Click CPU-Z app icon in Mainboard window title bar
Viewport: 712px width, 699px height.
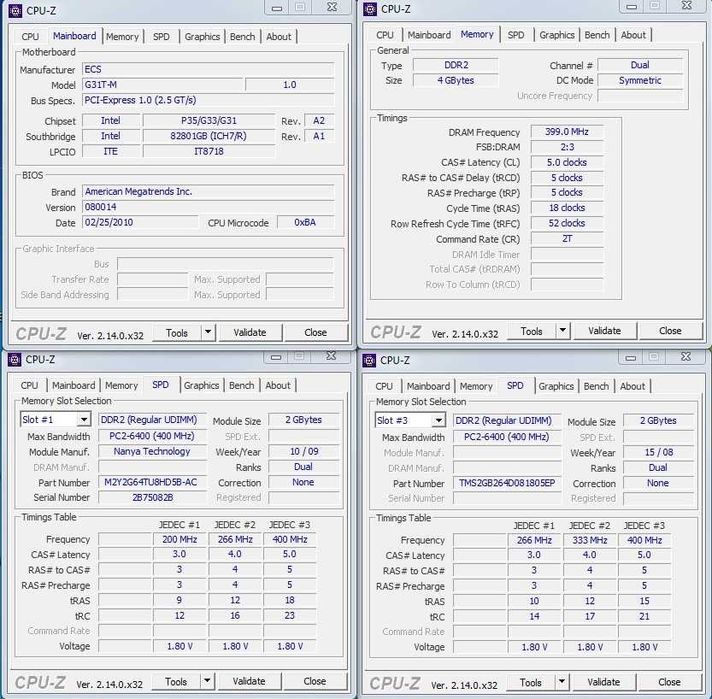click(x=15, y=10)
